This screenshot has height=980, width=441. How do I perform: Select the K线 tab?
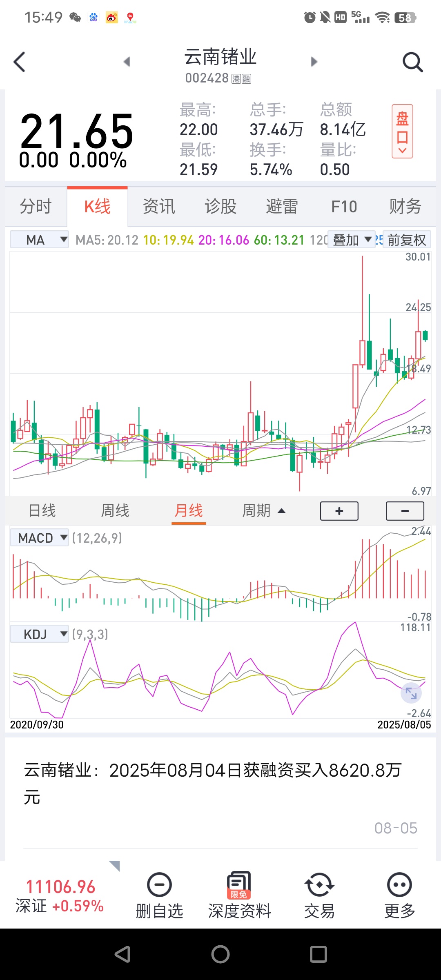tap(97, 206)
